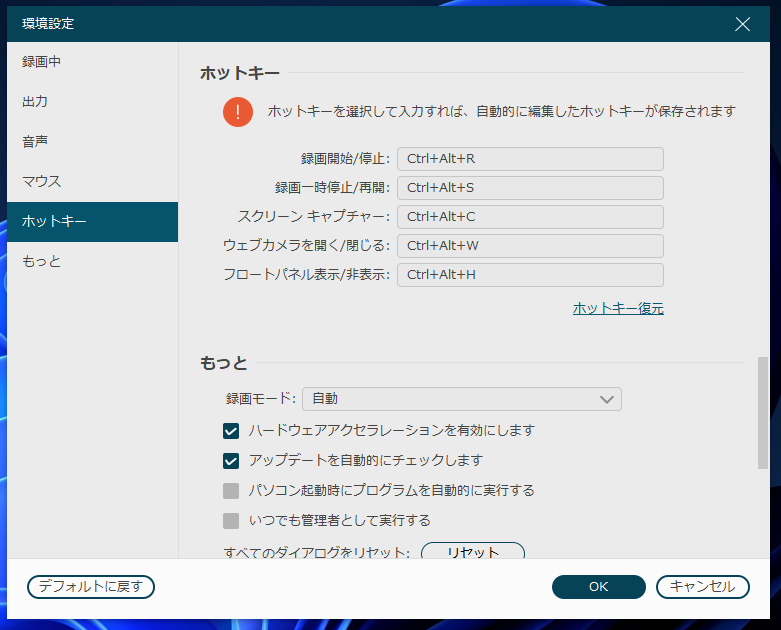Click the すべてのダイアログをリセット label
The width and height of the screenshot is (781, 630).
click(317, 552)
